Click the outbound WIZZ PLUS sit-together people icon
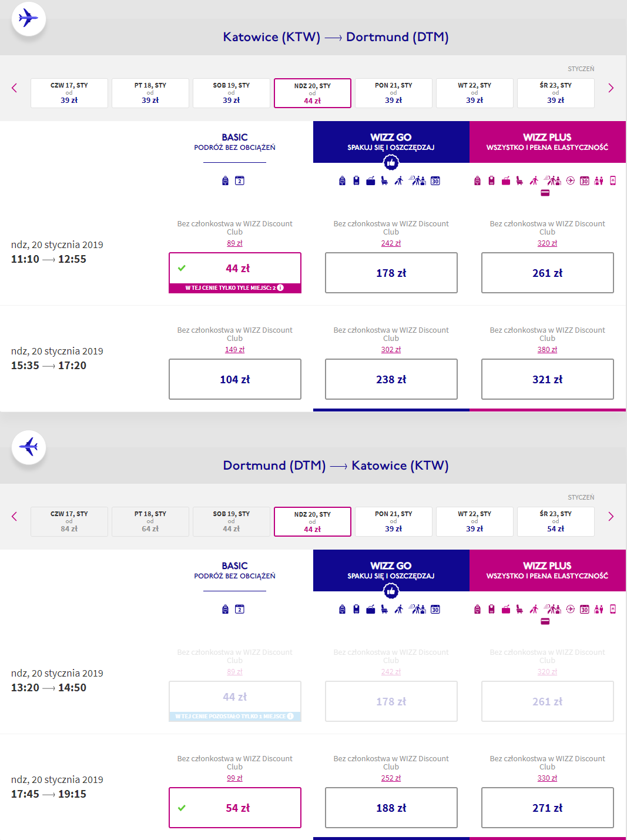The image size is (627, 840). tap(598, 180)
